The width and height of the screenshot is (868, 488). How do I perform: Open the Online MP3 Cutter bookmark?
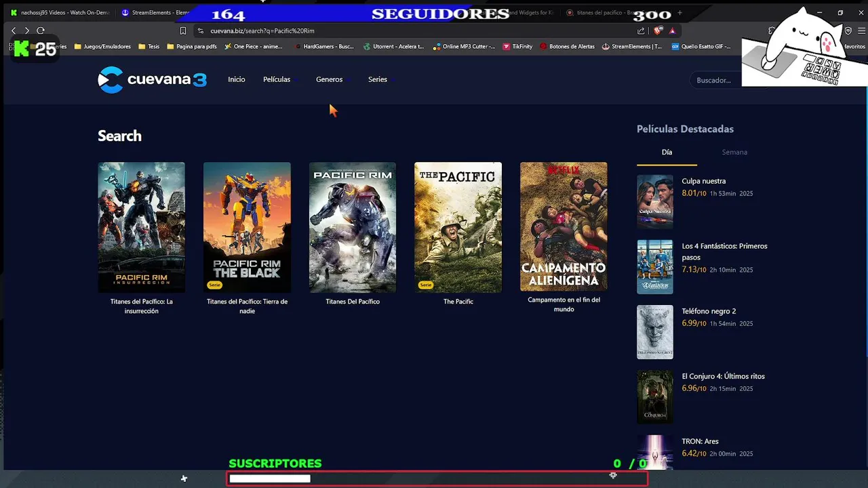coord(465,47)
